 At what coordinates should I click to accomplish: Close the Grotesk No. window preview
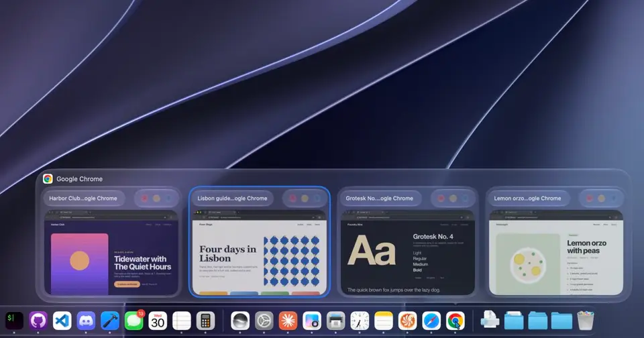441,199
